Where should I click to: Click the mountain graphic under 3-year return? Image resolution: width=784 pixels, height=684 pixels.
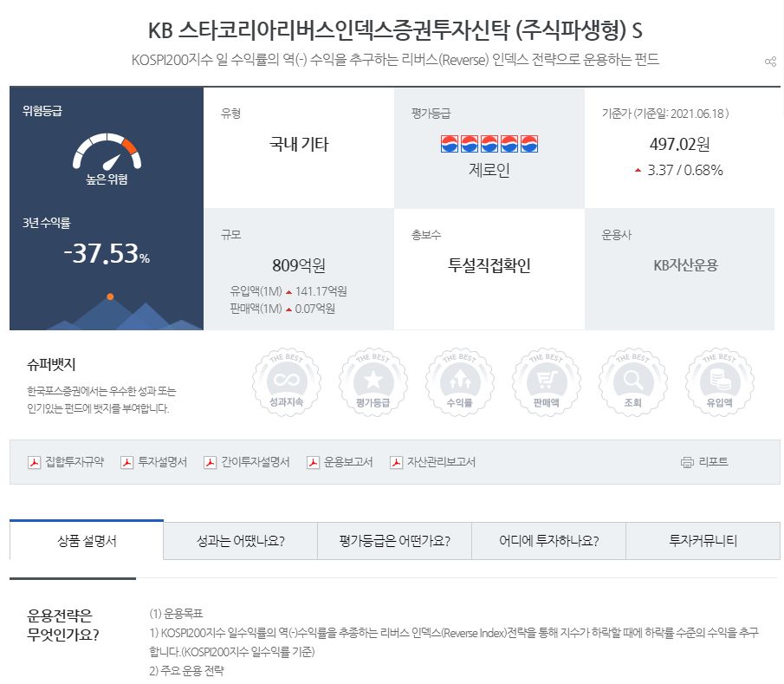coord(125,312)
